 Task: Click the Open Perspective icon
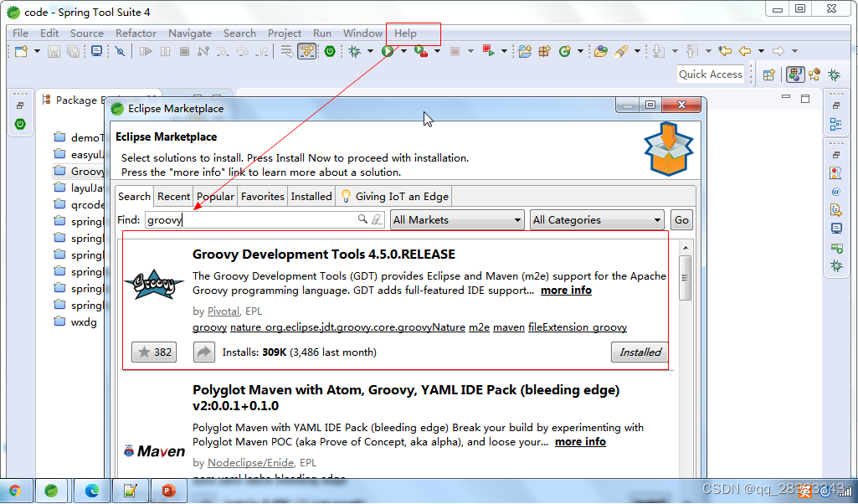pos(768,75)
